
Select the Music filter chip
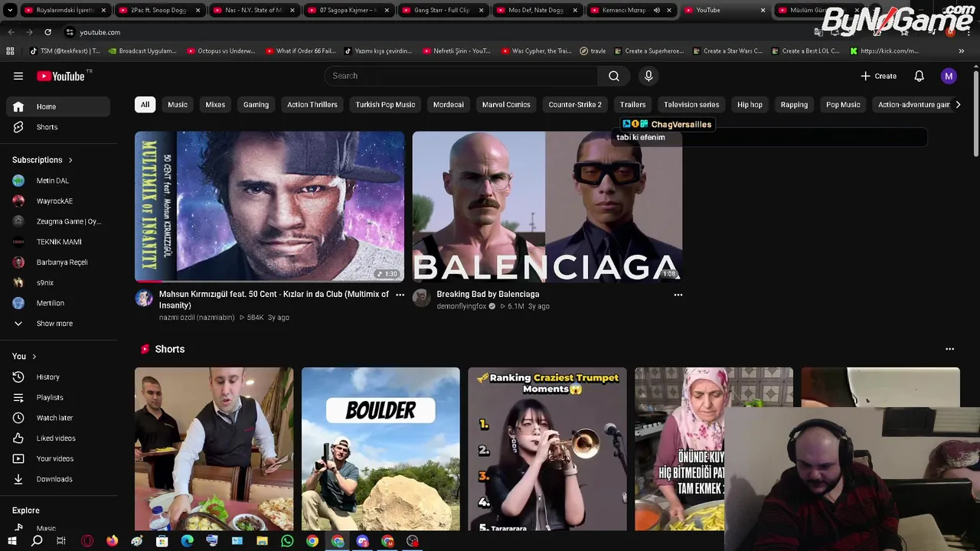[x=178, y=104]
